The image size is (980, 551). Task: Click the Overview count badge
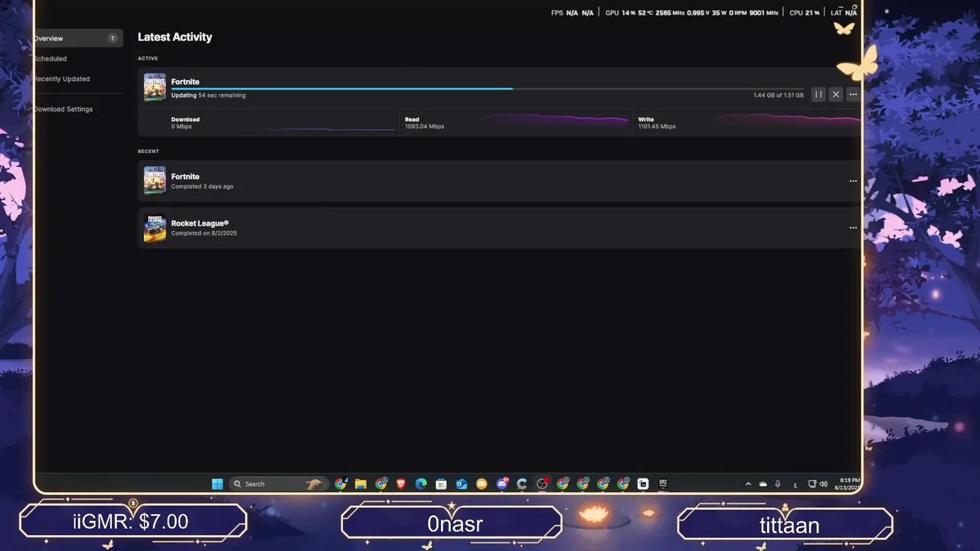pos(113,38)
